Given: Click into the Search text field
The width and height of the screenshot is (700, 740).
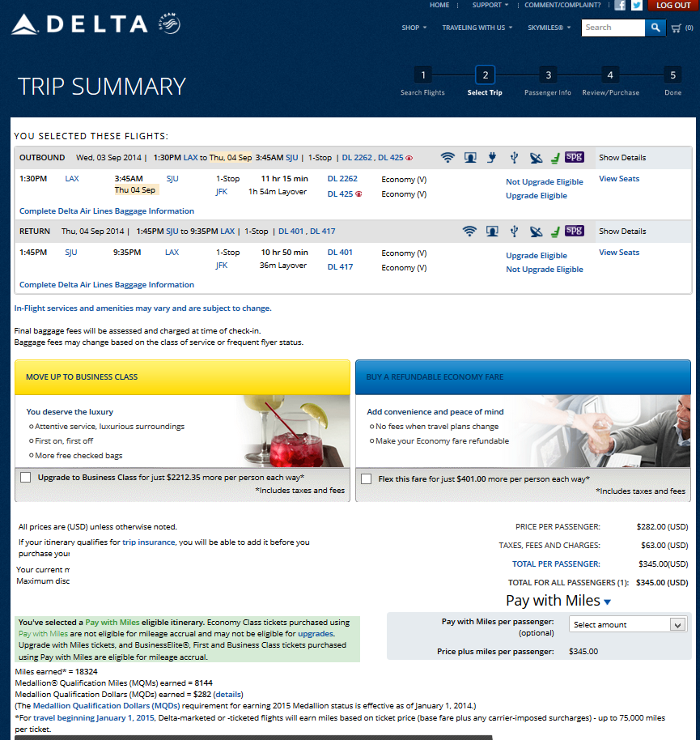Looking at the screenshot, I should [612, 28].
